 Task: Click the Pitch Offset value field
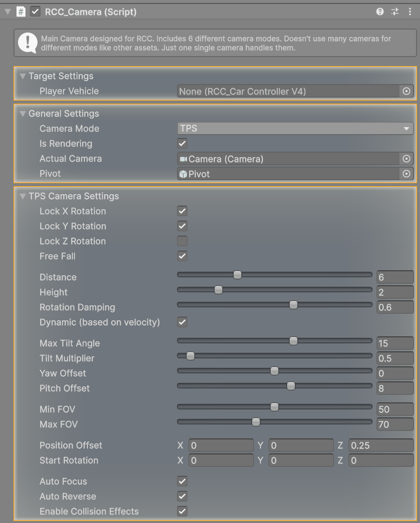click(395, 388)
